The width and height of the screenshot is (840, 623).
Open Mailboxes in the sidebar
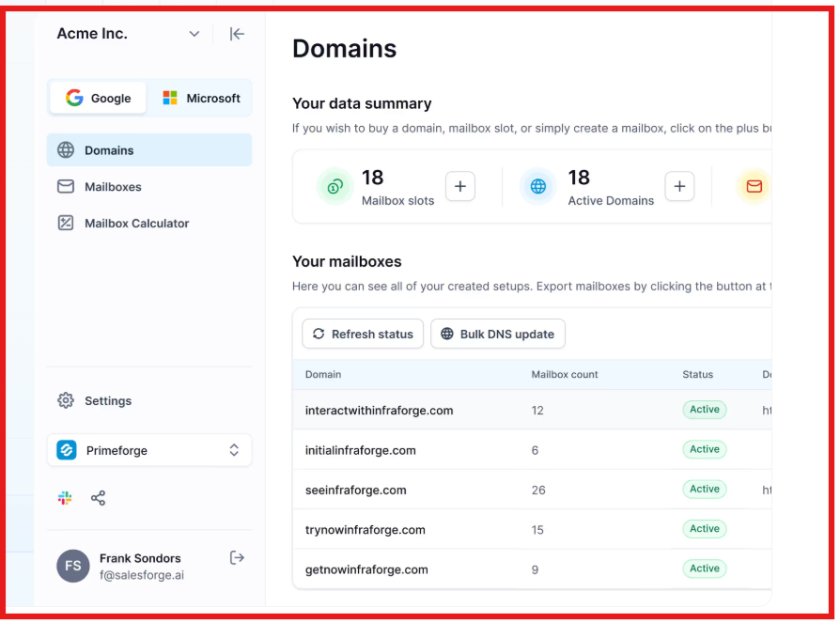[149, 186]
